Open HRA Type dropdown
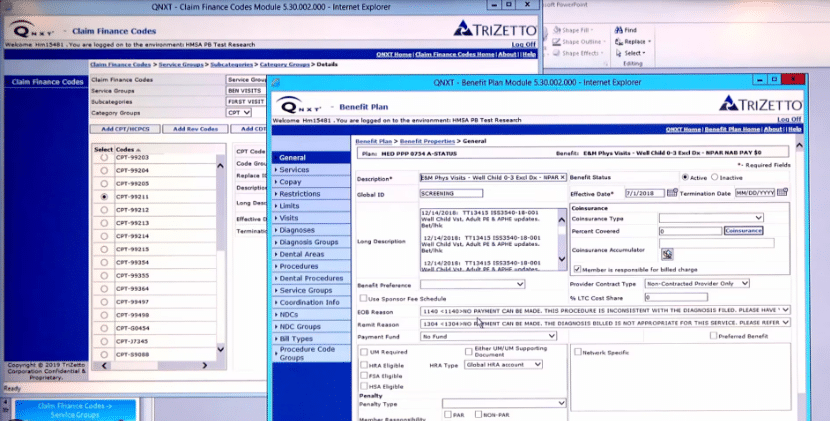The image size is (830, 421). [x=503, y=365]
